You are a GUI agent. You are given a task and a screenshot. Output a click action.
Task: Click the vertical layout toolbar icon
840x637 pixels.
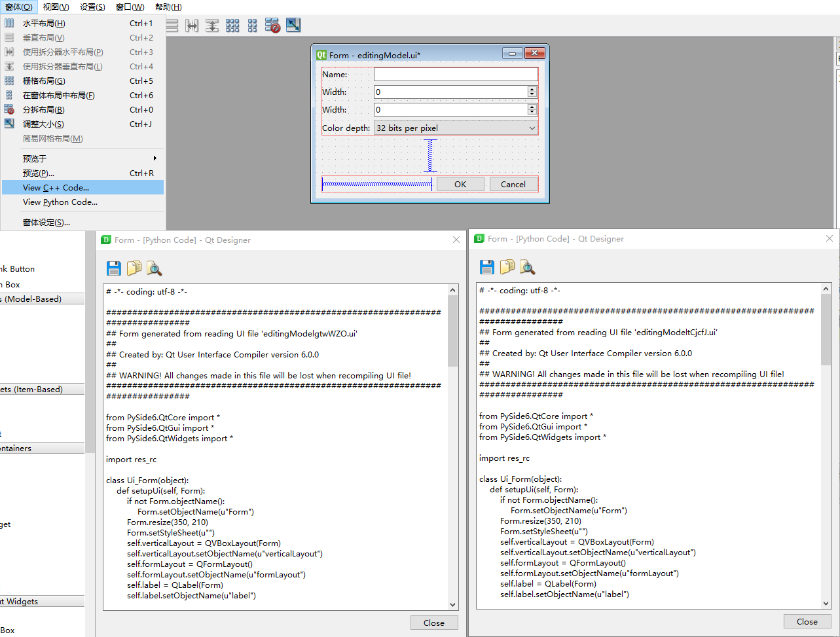[x=172, y=25]
